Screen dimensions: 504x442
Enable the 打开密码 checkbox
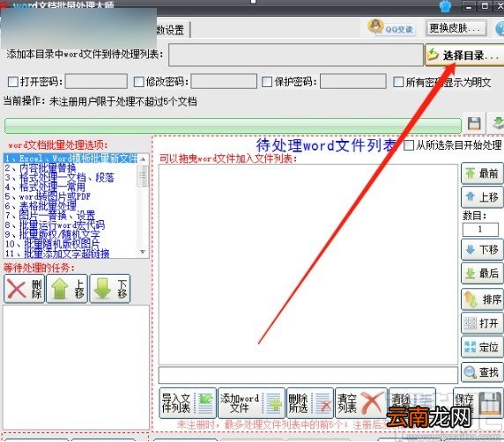click(x=13, y=82)
